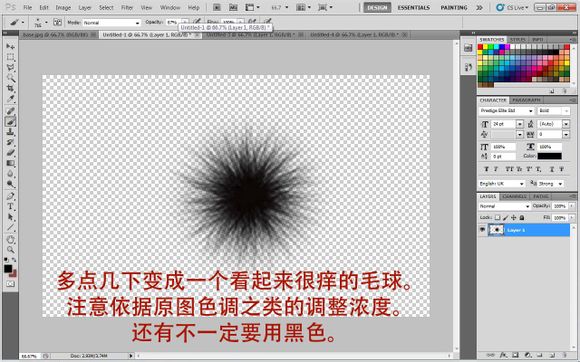Open the font size dropdown
Screen dimensions: 580x362
tap(520, 124)
